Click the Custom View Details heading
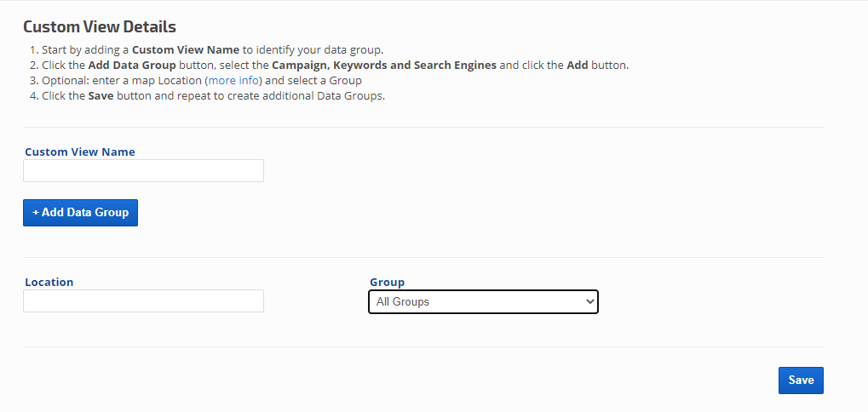The width and height of the screenshot is (868, 412). coord(100,27)
